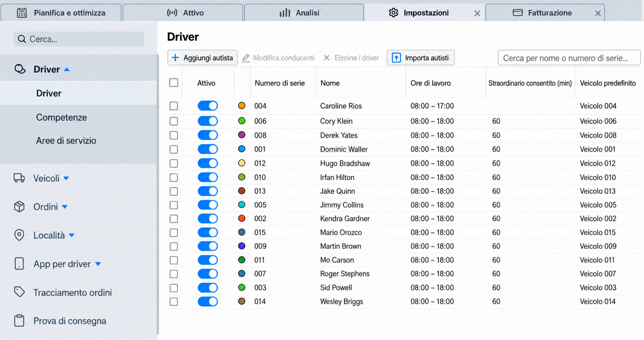Open Prova di consegna settings
The width and height of the screenshot is (644, 340).
[x=69, y=321]
